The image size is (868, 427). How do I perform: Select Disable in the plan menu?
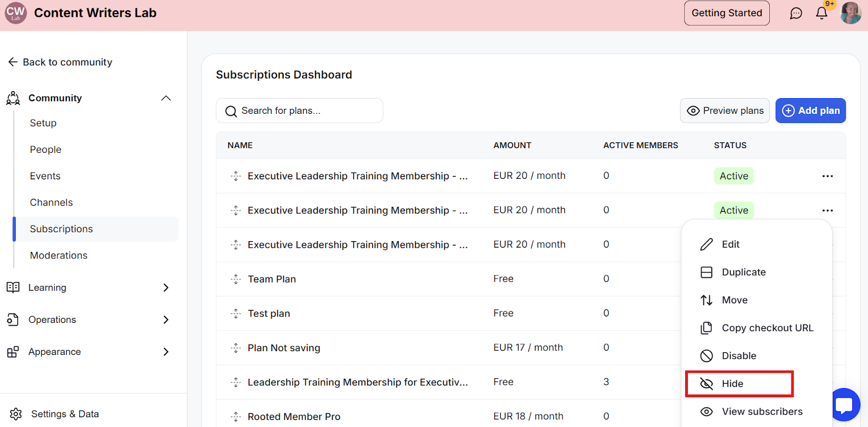pyautogui.click(x=738, y=356)
